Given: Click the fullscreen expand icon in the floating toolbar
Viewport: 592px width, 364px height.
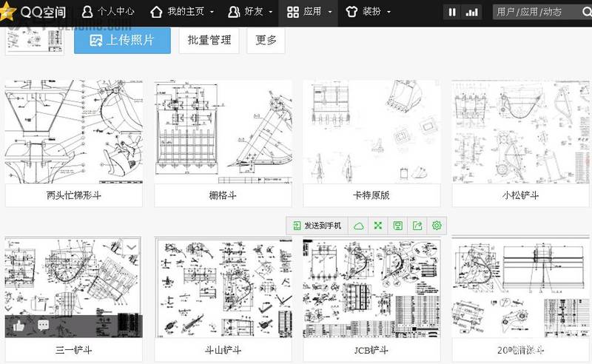Looking at the screenshot, I should pyautogui.click(x=378, y=226).
